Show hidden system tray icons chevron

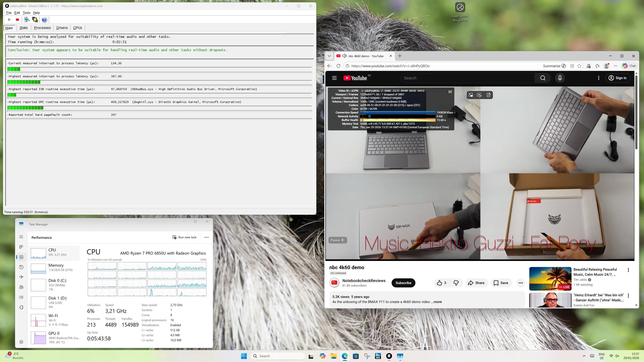click(584, 356)
